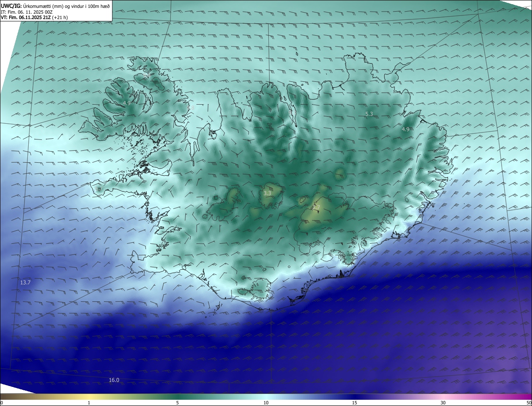This screenshot has width=532, height=406.
Task: Click the 4.9 value near the east coast
Action: tap(405, 130)
